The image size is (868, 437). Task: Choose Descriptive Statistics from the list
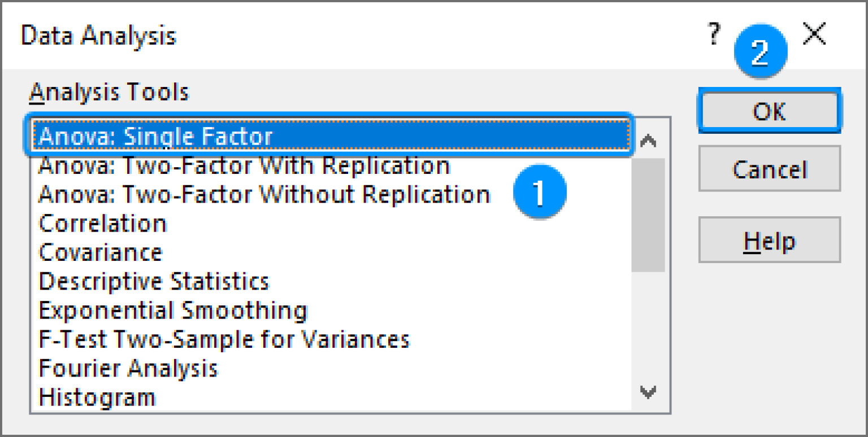click(x=153, y=281)
